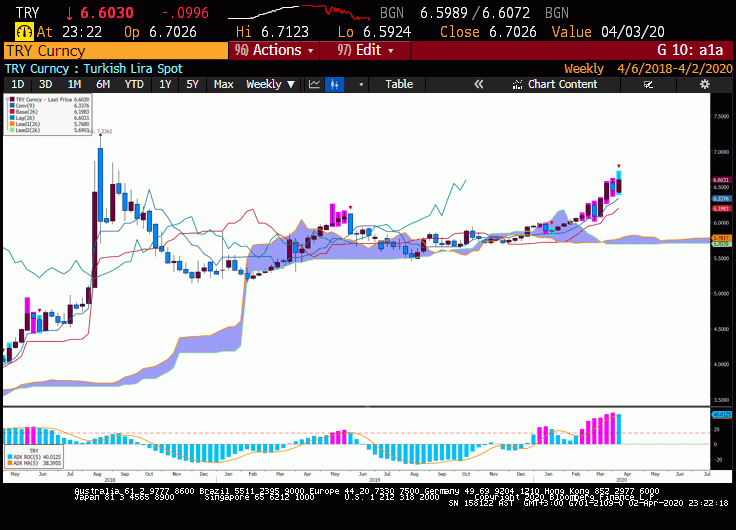Select the candlestick chart type icon
Screen dimensions: 736x530
click(334, 84)
